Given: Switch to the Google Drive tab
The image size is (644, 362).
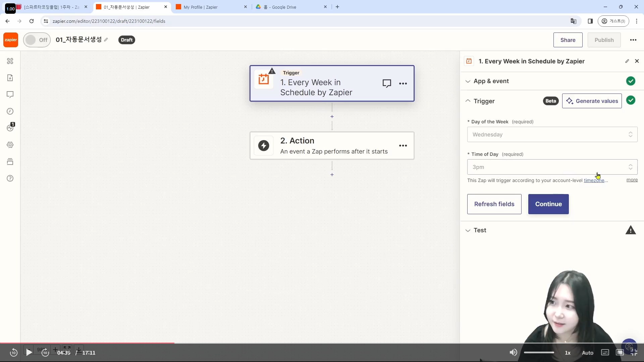Looking at the screenshot, I should pos(291,7).
